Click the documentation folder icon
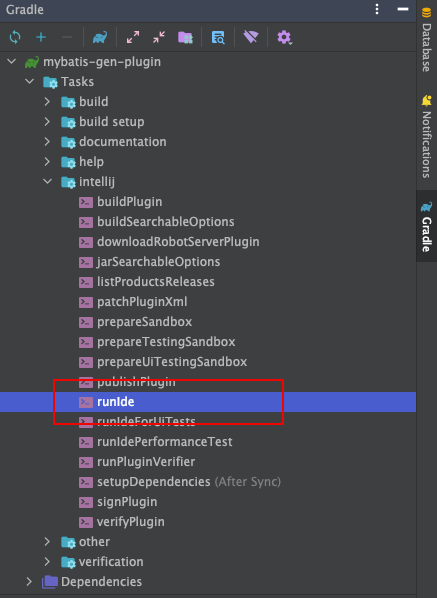The height and width of the screenshot is (598, 437). coord(69,142)
